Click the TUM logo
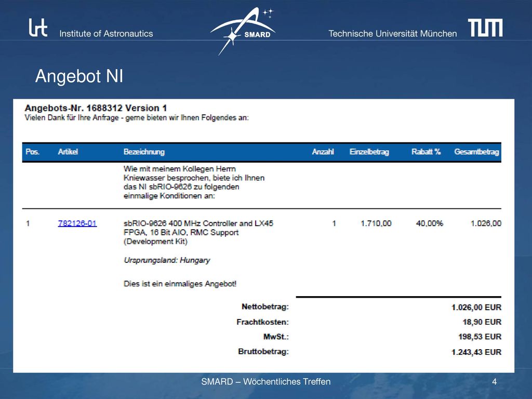Image resolution: width=532 pixels, height=399 pixels. click(485, 28)
